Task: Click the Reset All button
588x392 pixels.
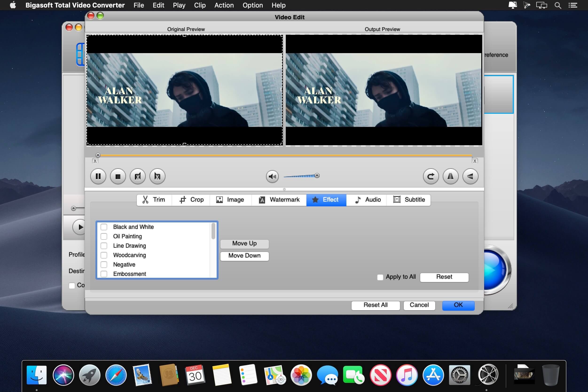Action: [x=375, y=305]
